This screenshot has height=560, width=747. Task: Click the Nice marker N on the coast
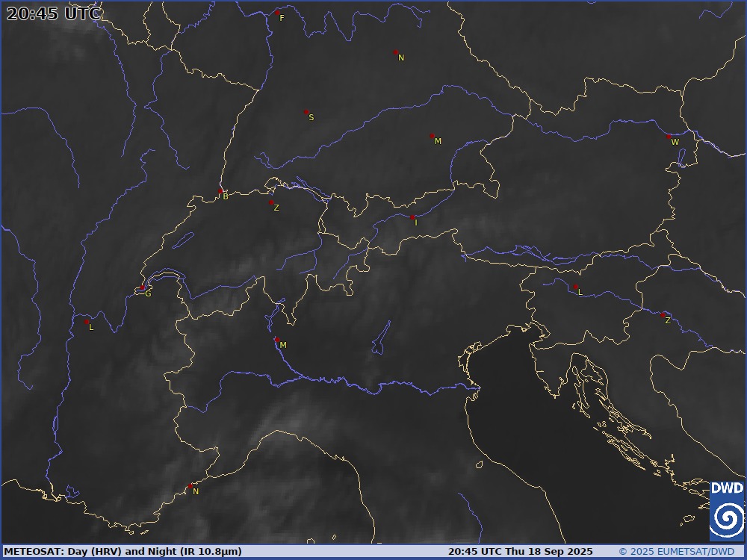tap(190, 486)
